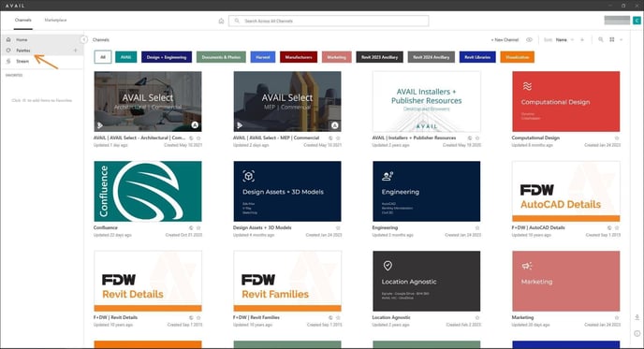
Task: Open the Sort by Name dropdown
Action: [564, 40]
